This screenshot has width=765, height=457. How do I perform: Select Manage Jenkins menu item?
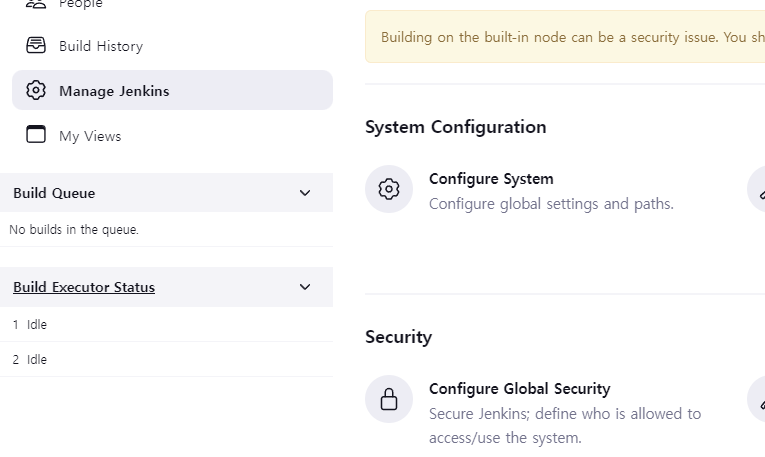click(172, 90)
